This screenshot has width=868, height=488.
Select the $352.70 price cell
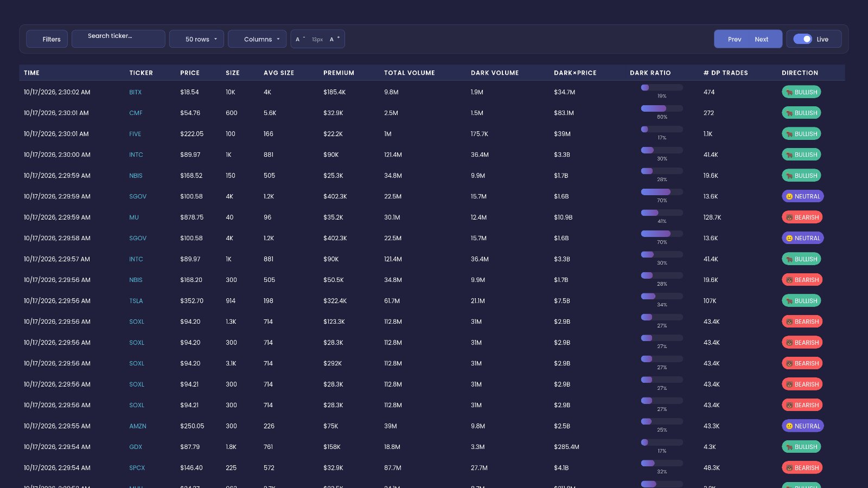pyautogui.click(x=192, y=301)
